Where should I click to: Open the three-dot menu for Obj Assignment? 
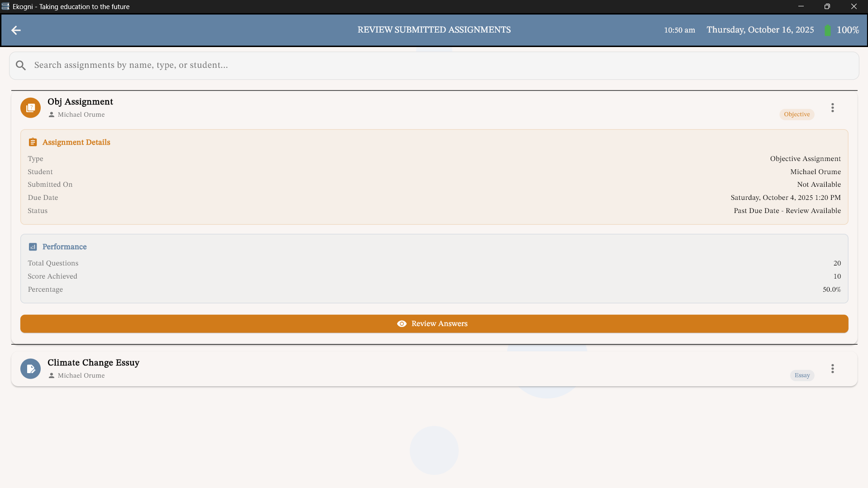(x=833, y=108)
